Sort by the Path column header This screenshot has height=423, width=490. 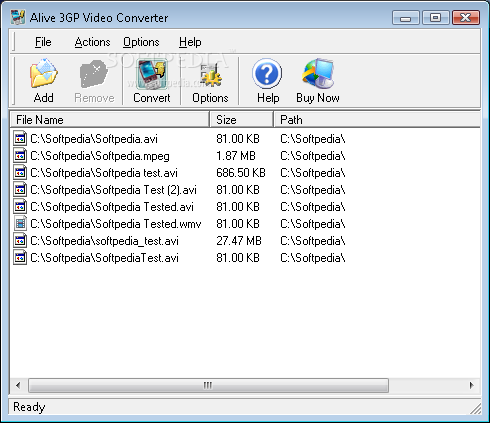click(377, 120)
